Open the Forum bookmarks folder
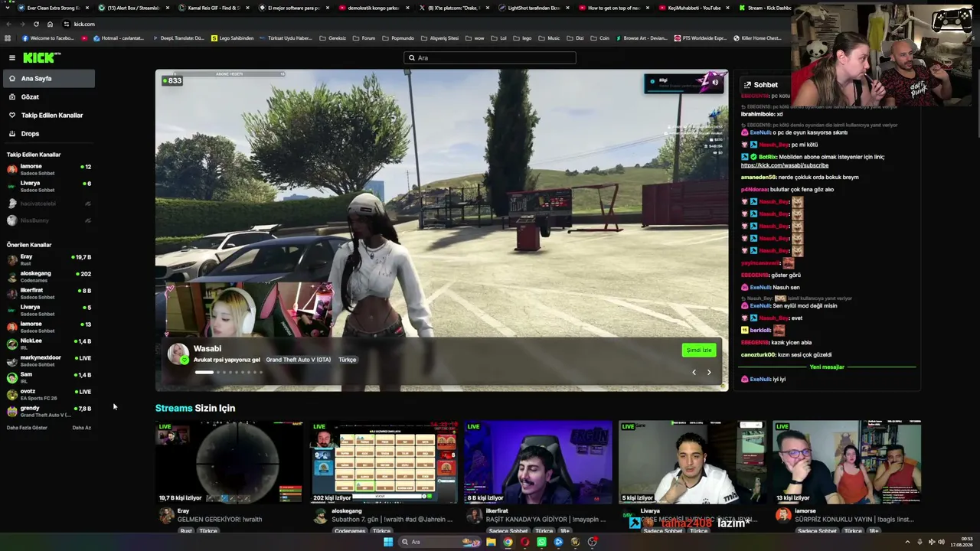Screen dimensions: 980x551 [364, 38]
